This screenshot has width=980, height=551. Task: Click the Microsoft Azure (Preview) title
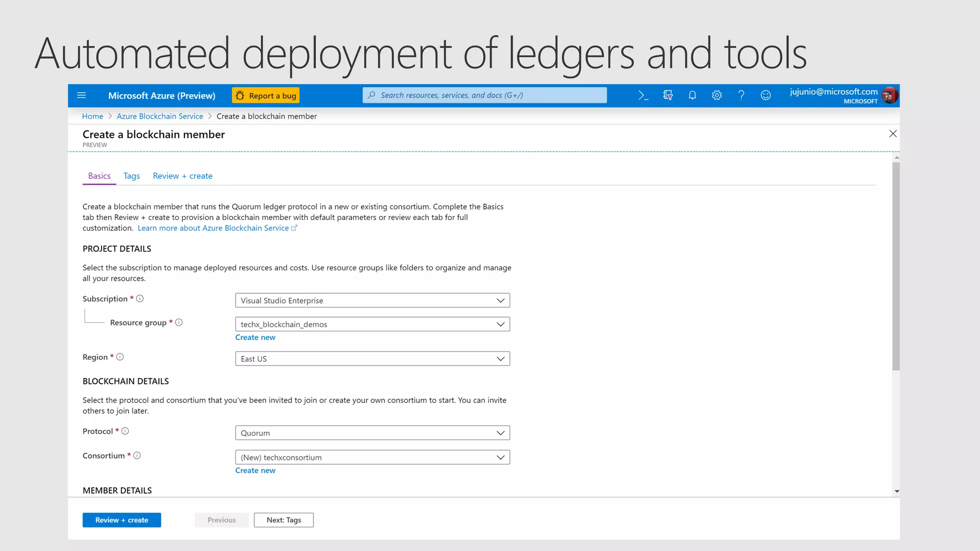(162, 96)
